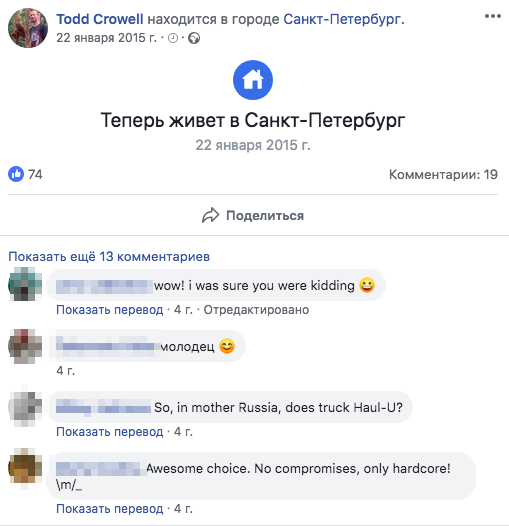Click the globe public-privacy icon
Screen dimensions: 509x526
(194, 38)
